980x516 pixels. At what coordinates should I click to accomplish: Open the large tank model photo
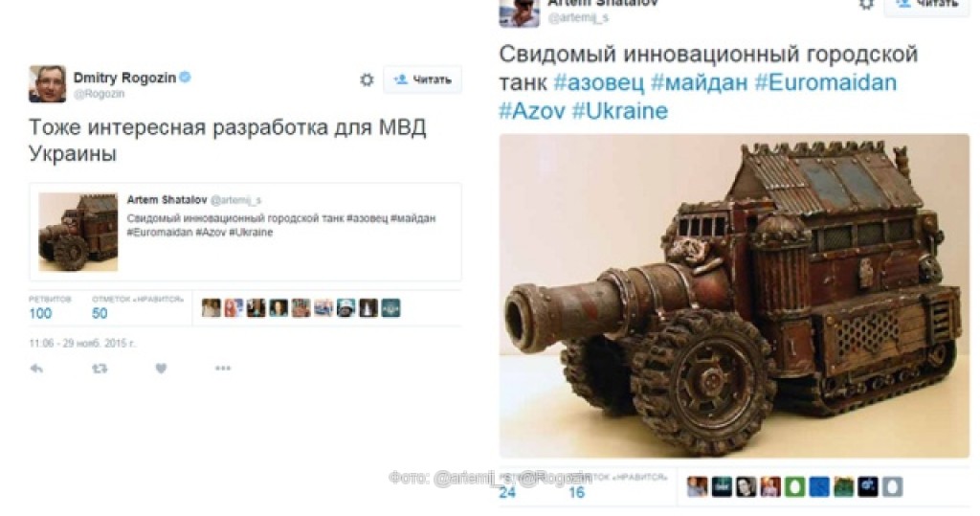(x=734, y=295)
